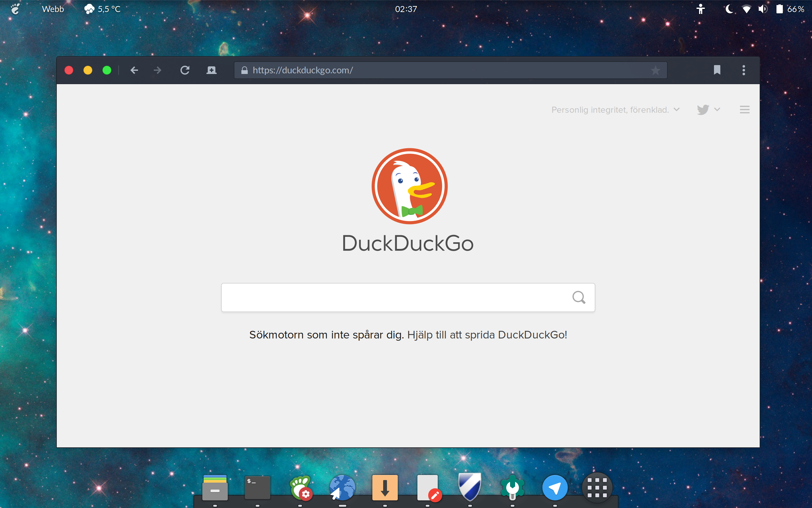The width and height of the screenshot is (812, 508).
Task: Reload the DuckDuckGo page
Action: tap(185, 70)
